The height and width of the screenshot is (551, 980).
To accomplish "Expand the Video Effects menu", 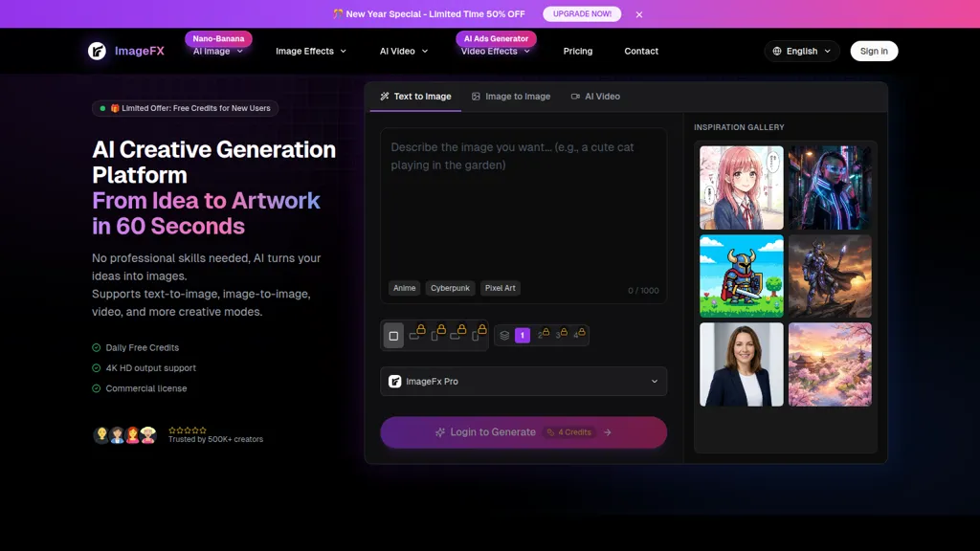I will (496, 52).
